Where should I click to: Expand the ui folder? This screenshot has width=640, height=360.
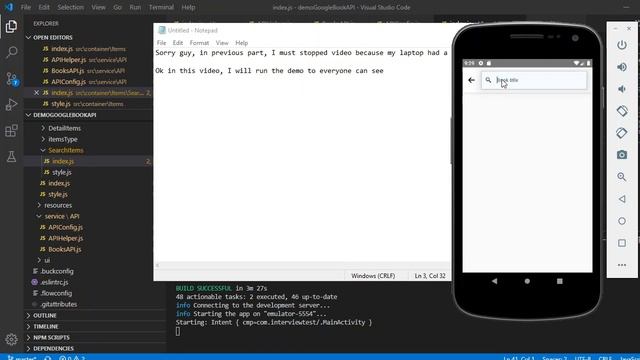[x=47, y=260]
